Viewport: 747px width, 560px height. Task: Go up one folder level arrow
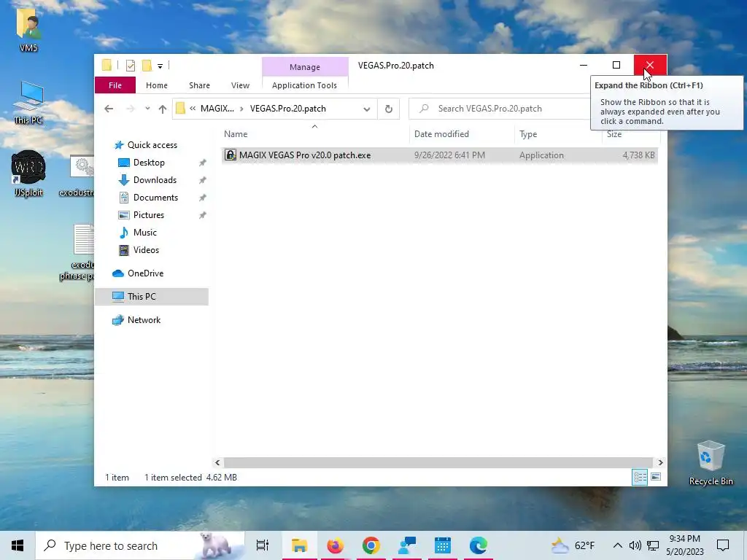163,109
